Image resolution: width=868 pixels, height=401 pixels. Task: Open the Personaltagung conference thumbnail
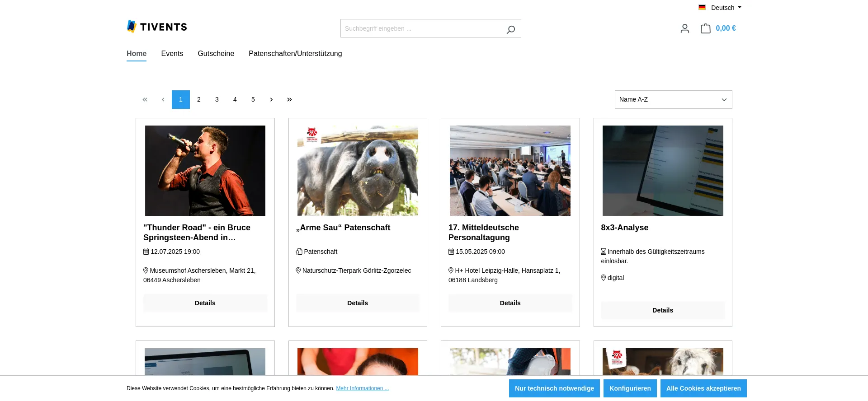(510, 171)
